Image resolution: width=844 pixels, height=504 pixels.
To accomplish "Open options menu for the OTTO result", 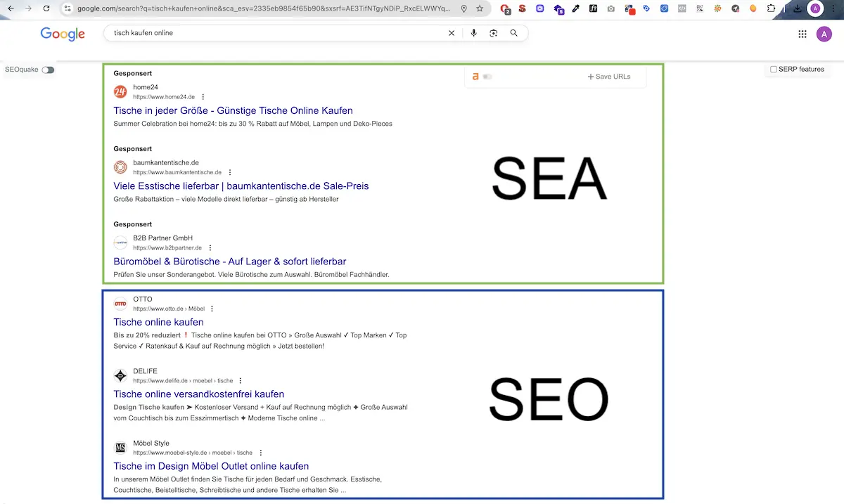I will pyautogui.click(x=212, y=309).
